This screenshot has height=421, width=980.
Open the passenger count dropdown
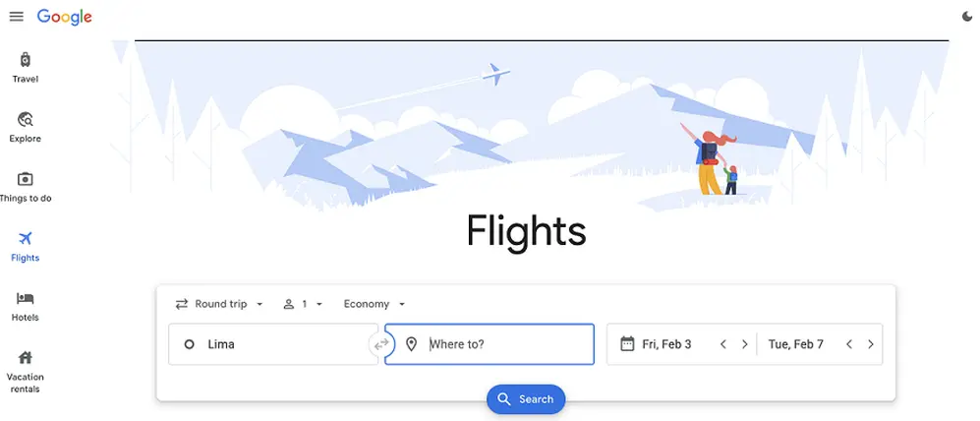point(303,304)
